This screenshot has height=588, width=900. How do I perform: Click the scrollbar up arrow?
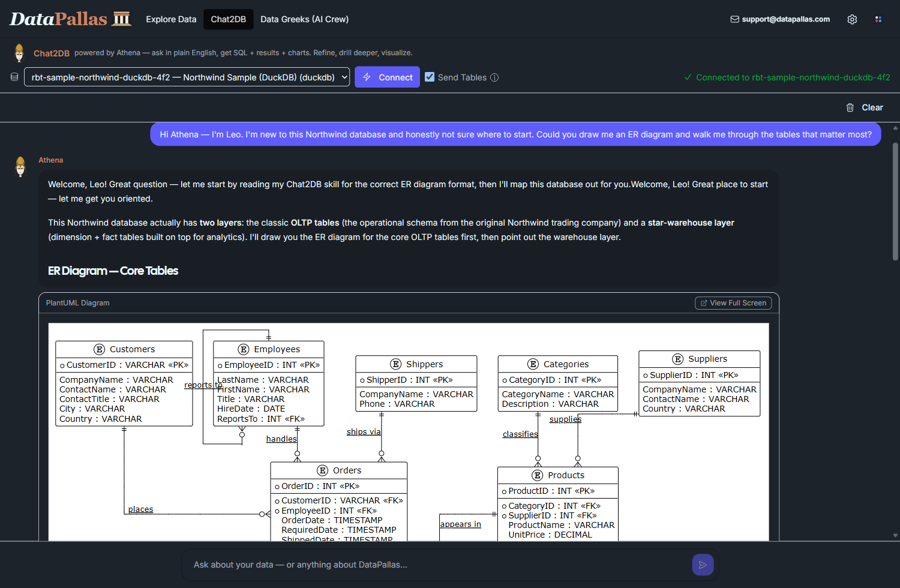click(895, 127)
